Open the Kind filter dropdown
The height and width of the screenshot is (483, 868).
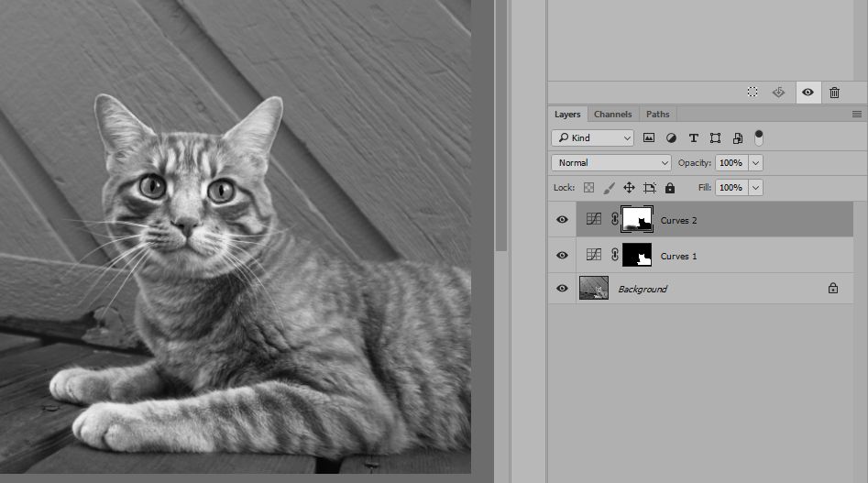click(x=592, y=137)
